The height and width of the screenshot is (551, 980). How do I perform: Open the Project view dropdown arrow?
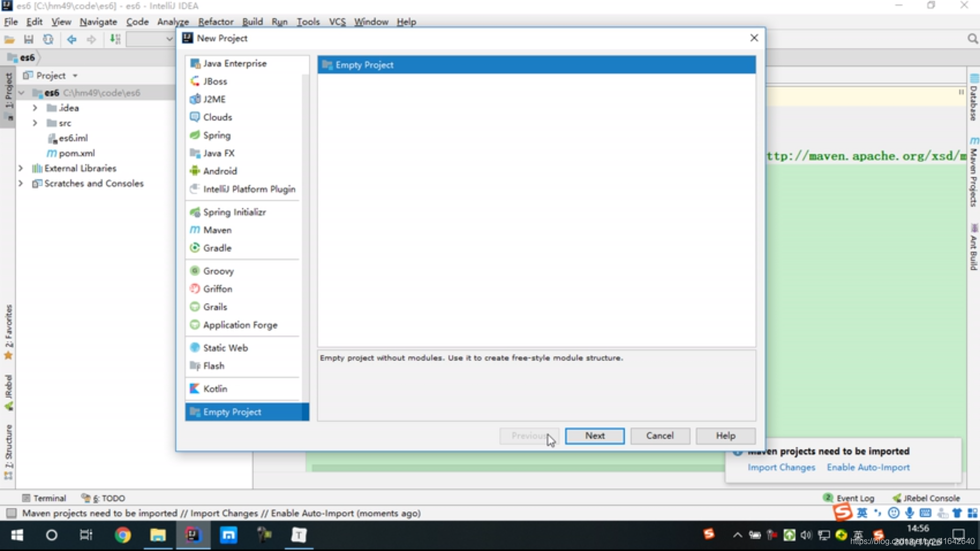[75, 76]
